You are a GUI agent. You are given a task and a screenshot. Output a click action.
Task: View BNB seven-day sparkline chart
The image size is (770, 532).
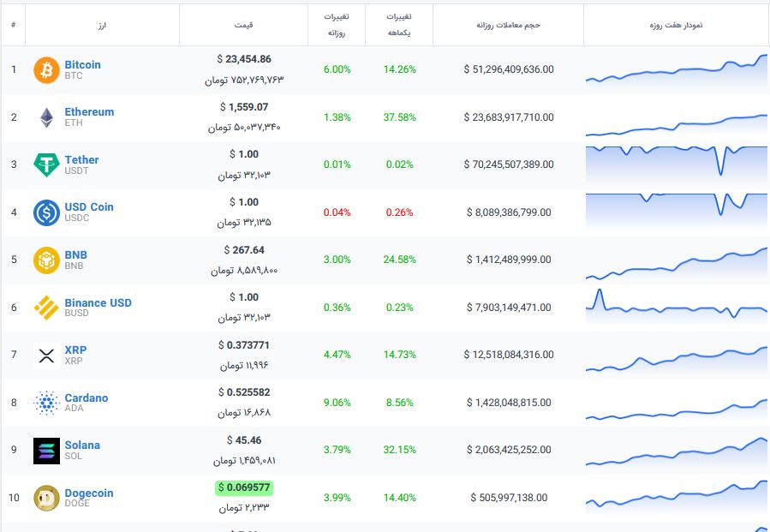tap(676, 264)
